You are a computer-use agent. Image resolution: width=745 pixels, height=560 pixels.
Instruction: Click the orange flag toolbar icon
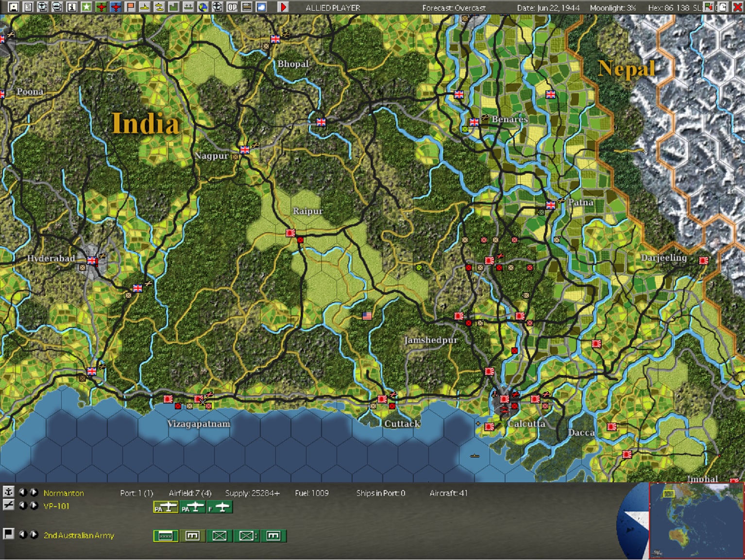point(130,7)
